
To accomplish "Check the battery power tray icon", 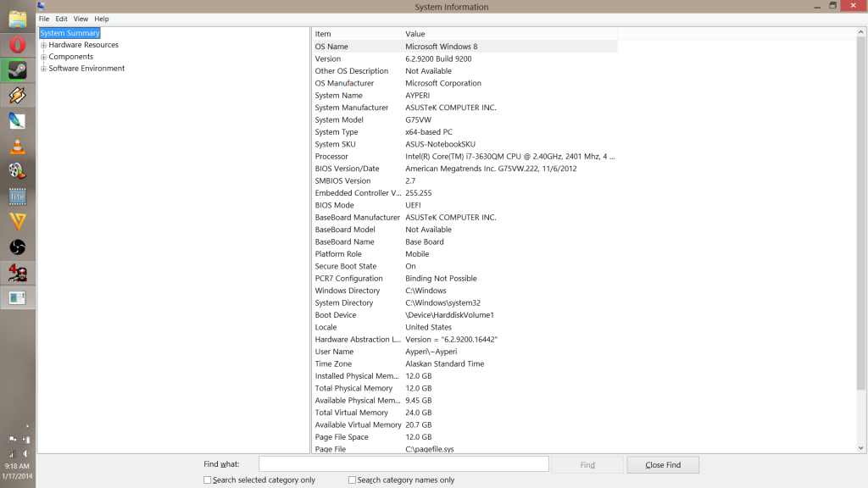I will [26, 440].
